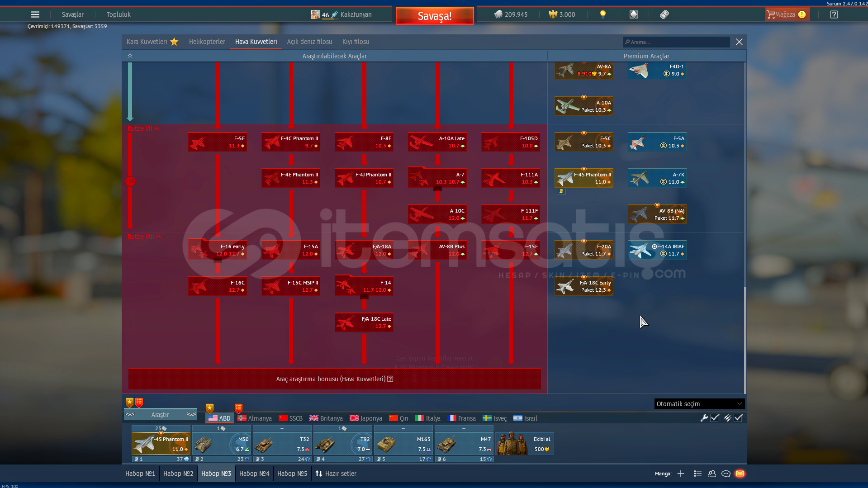
Task: Expand the A-7 aircraft group
Action: 437,178
